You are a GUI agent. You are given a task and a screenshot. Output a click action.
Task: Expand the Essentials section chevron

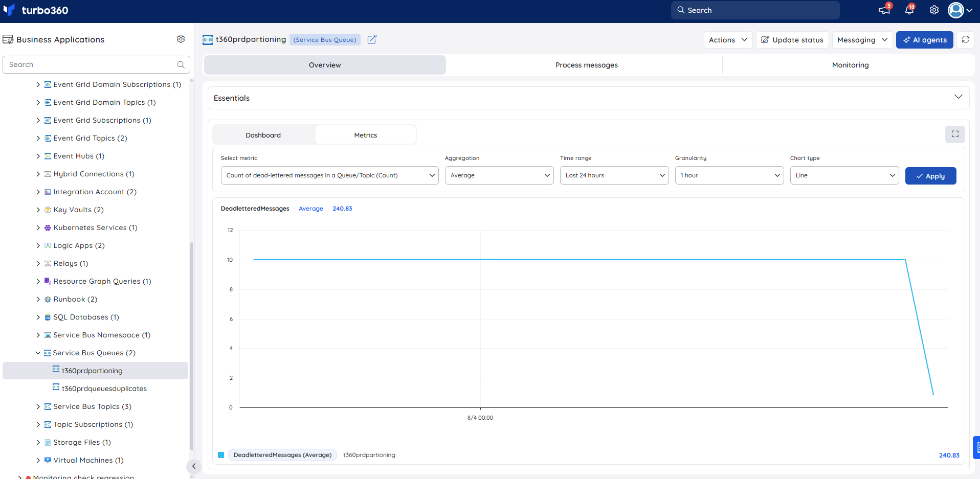(x=958, y=97)
